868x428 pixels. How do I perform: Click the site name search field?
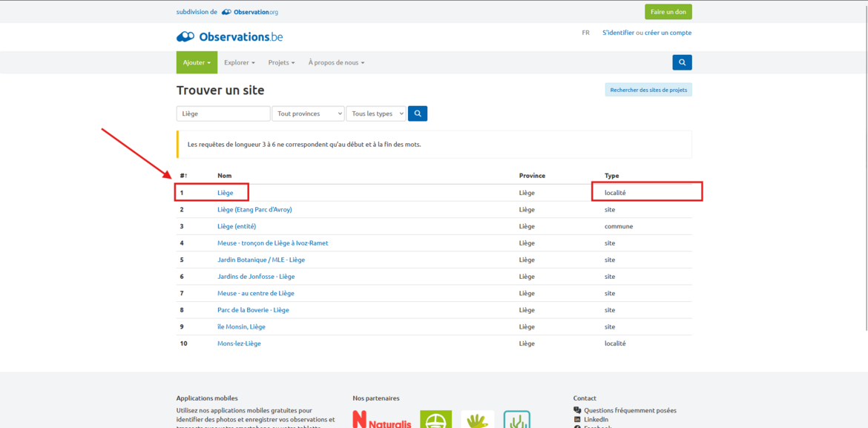[x=223, y=113]
